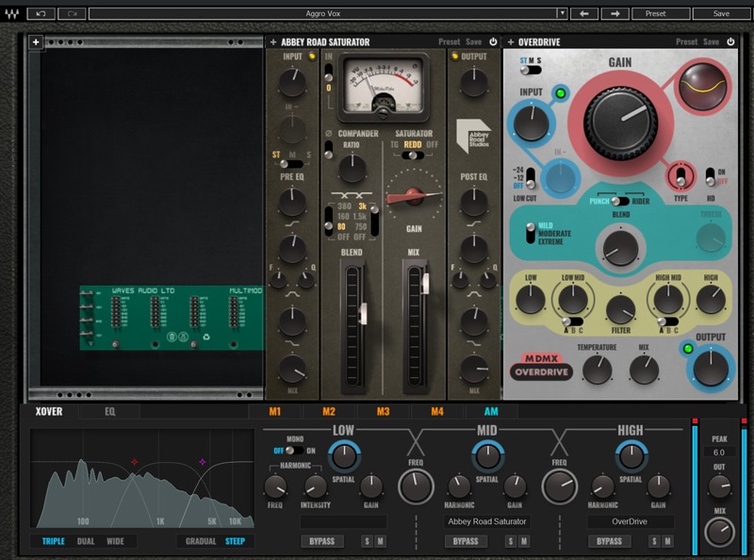Toggle the Saturator ST M S switch
The width and height of the screenshot is (754, 560).
tap(291, 164)
